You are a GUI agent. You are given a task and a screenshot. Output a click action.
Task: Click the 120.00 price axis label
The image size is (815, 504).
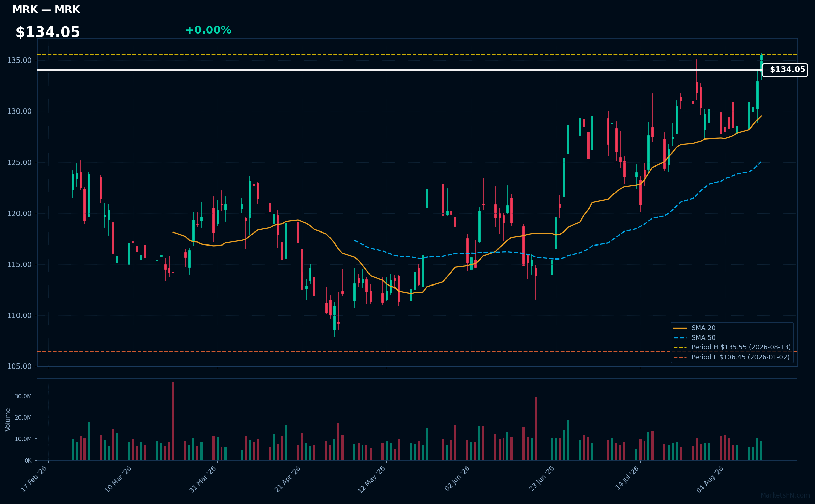point(20,214)
